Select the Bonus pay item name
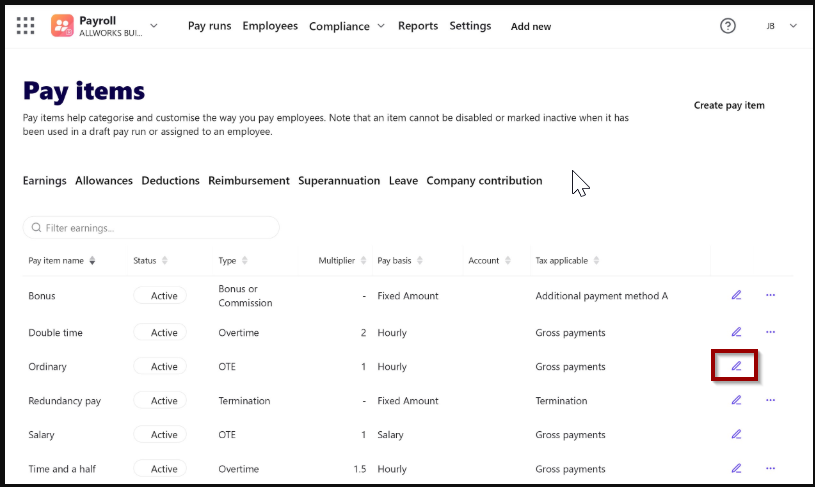The width and height of the screenshot is (815, 487). 42,296
